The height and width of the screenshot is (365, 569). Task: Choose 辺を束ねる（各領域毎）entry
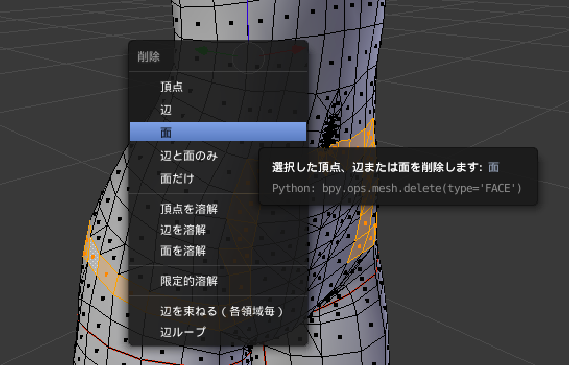click(x=218, y=311)
